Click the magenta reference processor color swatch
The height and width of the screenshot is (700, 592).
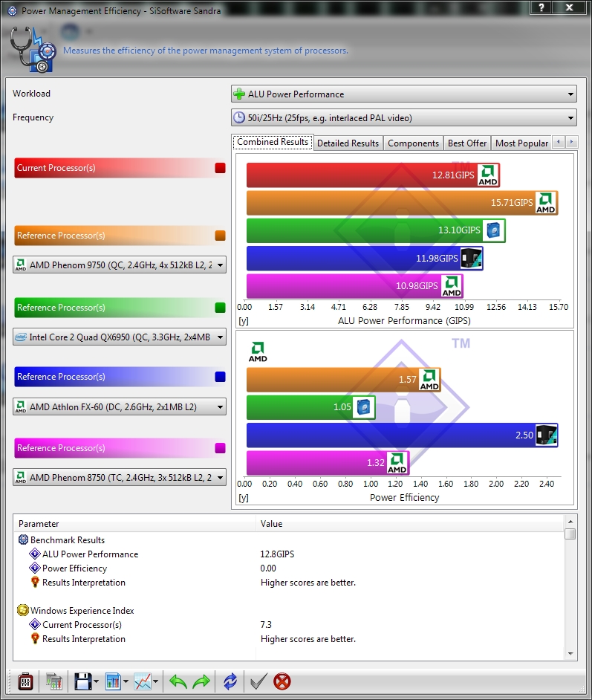click(220, 448)
